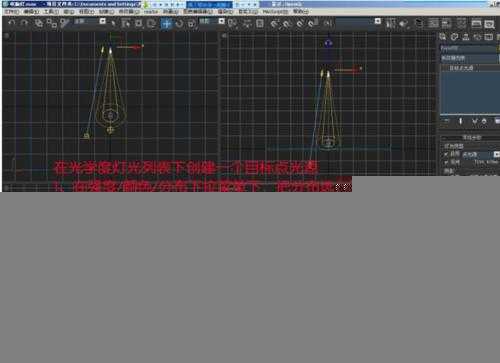Image resolution: width=500 pixels, height=363 pixels.
Task: Open the Edit menu
Action: tap(31, 12)
